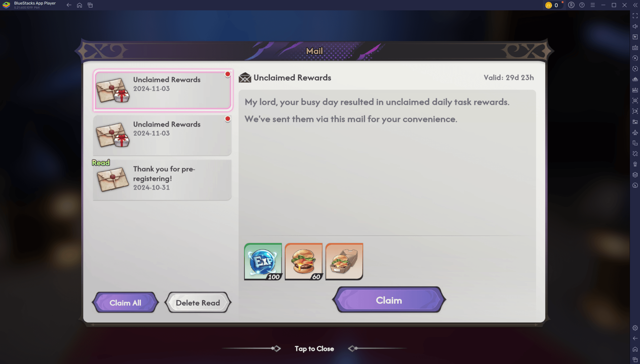Image resolution: width=640 pixels, height=364 pixels.
Task: Click the BlueStacks account profile icon
Action: pyautogui.click(x=571, y=5)
